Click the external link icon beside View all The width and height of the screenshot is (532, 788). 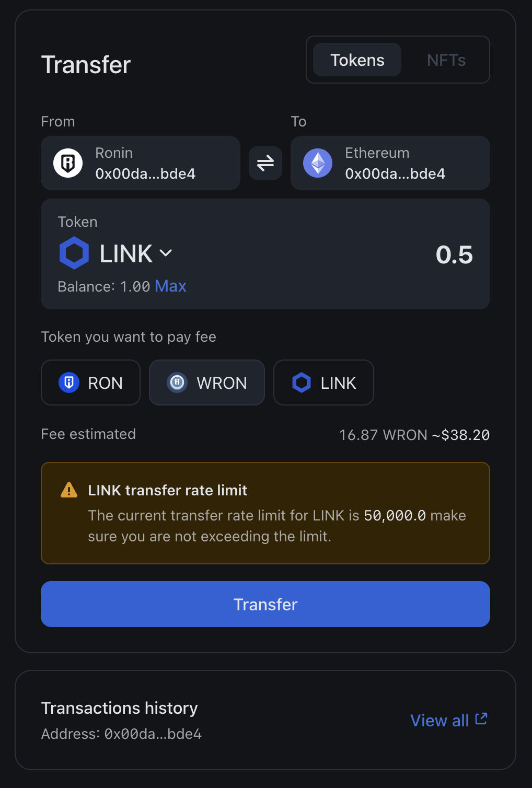tap(481, 719)
